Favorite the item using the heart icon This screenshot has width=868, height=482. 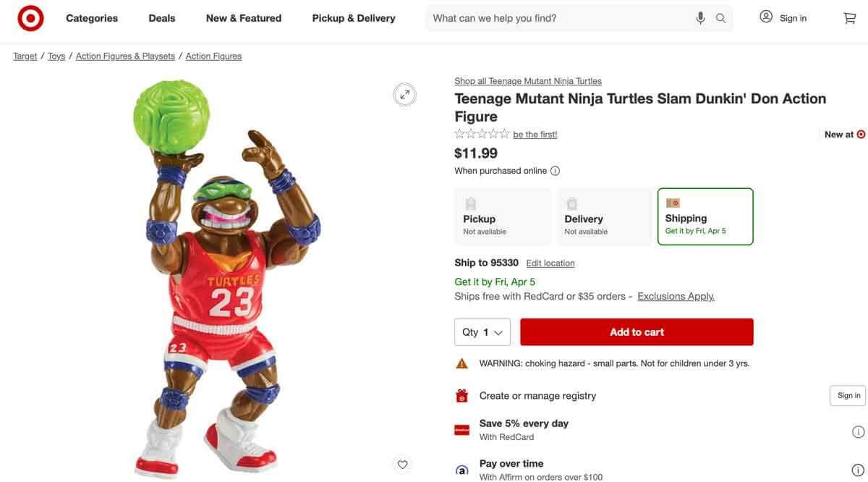(401, 463)
